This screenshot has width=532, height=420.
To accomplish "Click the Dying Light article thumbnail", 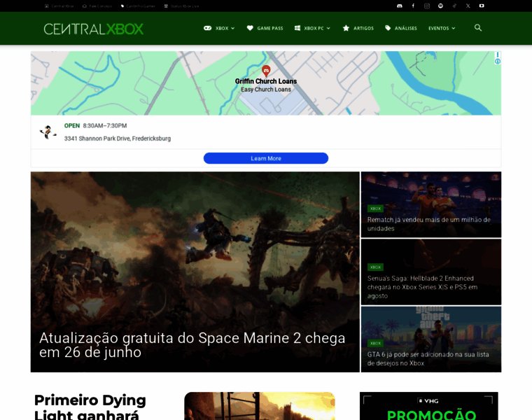I will click(x=260, y=406).
